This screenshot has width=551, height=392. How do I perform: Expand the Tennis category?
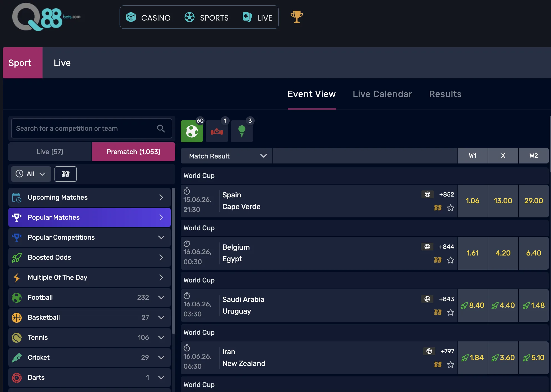click(90, 338)
